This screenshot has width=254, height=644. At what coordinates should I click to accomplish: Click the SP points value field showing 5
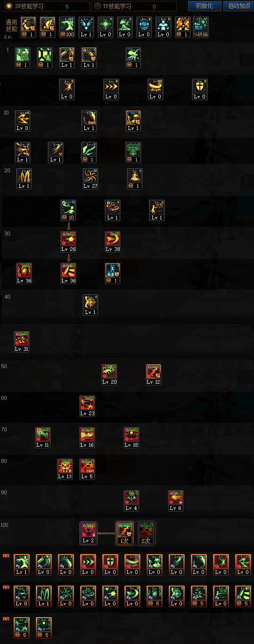click(x=67, y=6)
